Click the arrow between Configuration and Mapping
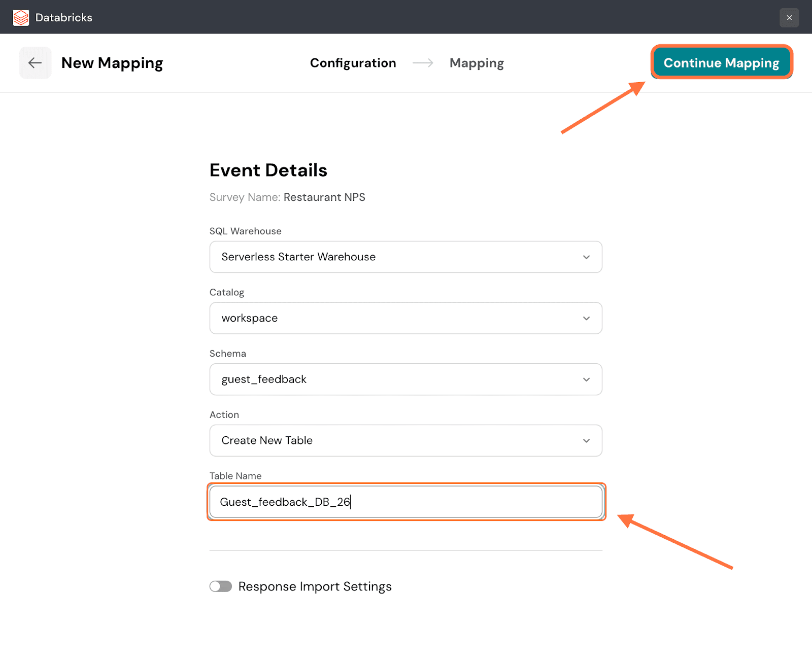This screenshot has width=812, height=662. (423, 63)
